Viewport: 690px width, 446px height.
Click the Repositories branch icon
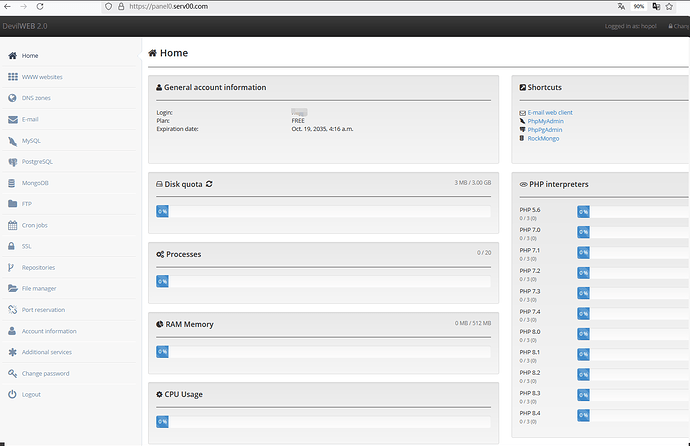(11, 267)
